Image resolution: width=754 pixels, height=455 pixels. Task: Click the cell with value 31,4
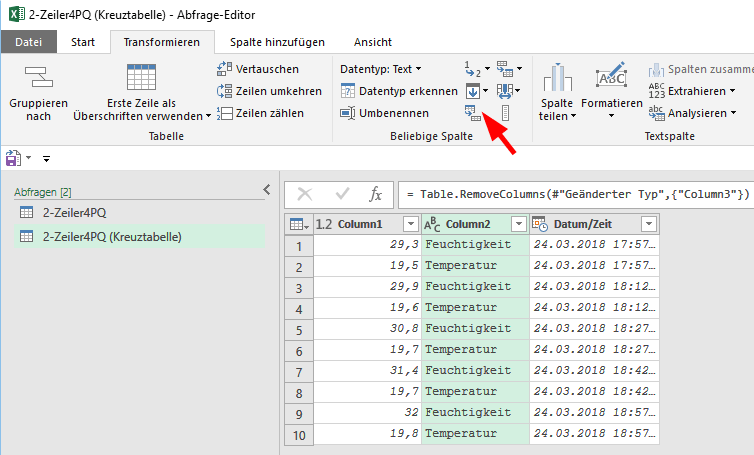tap(367, 370)
